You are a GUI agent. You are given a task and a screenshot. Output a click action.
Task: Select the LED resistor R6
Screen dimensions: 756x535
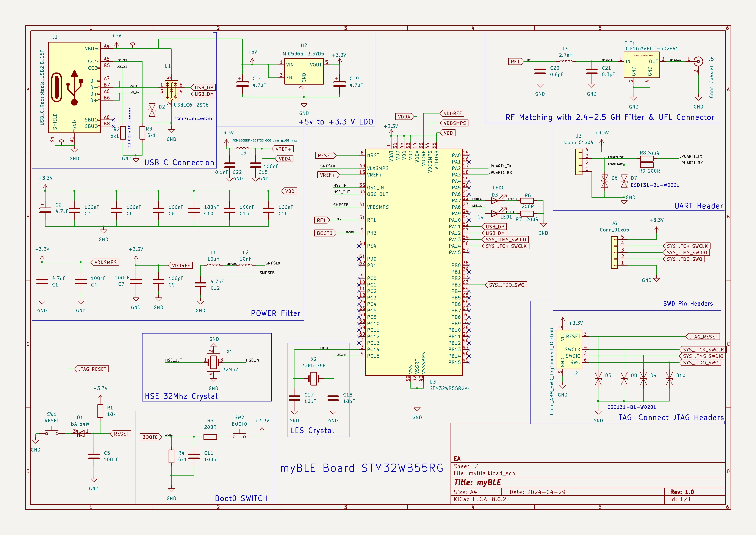527,200
